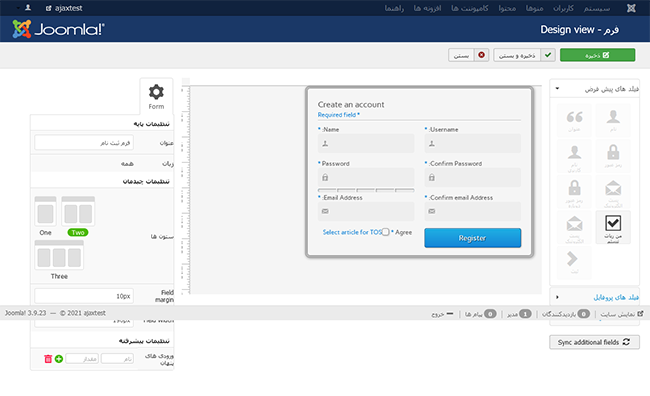Click the green ذخیره (Save) button

click(597, 55)
